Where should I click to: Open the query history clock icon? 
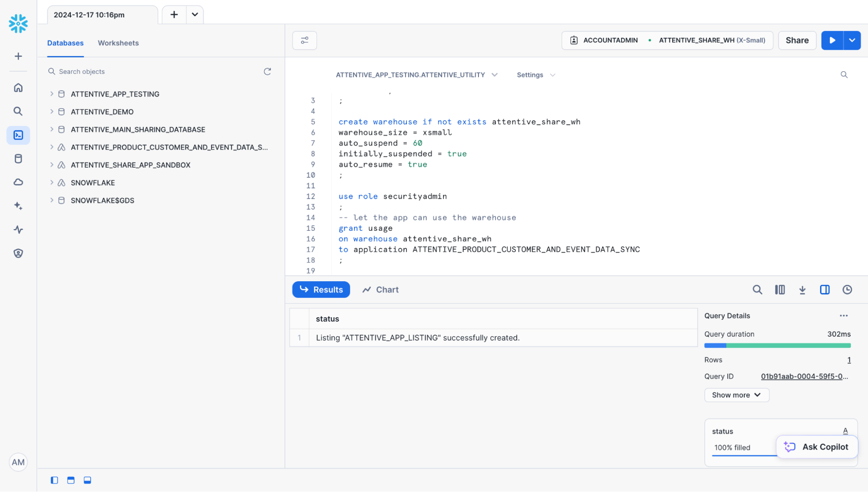point(847,290)
